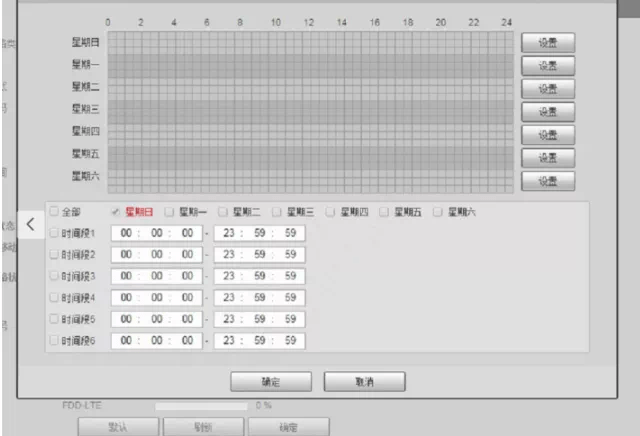Screen dimensions: 640x436
Task: Check the 星期六 day checkbox
Action: tap(440, 212)
